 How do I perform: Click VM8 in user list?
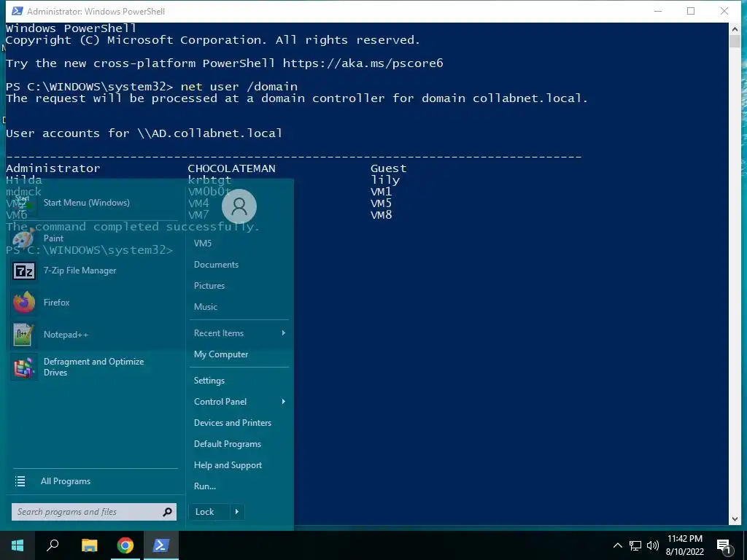point(381,215)
